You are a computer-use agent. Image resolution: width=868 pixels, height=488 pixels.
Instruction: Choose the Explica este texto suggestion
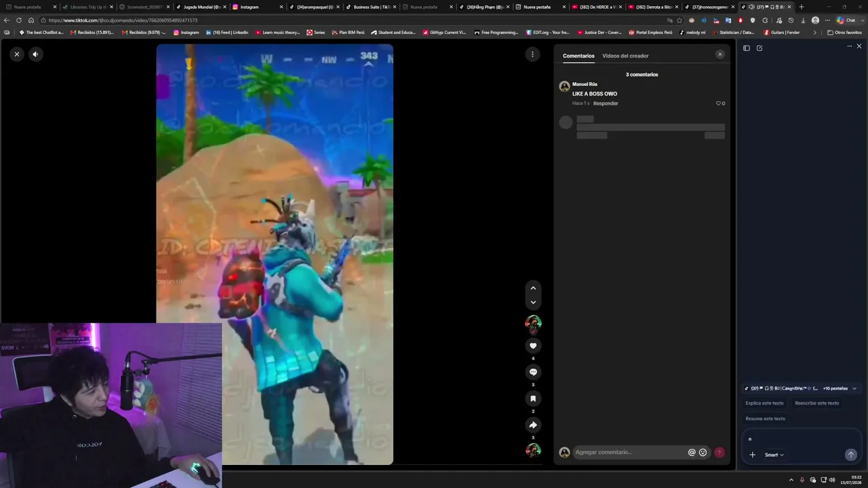pyautogui.click(x=764, y=403)
